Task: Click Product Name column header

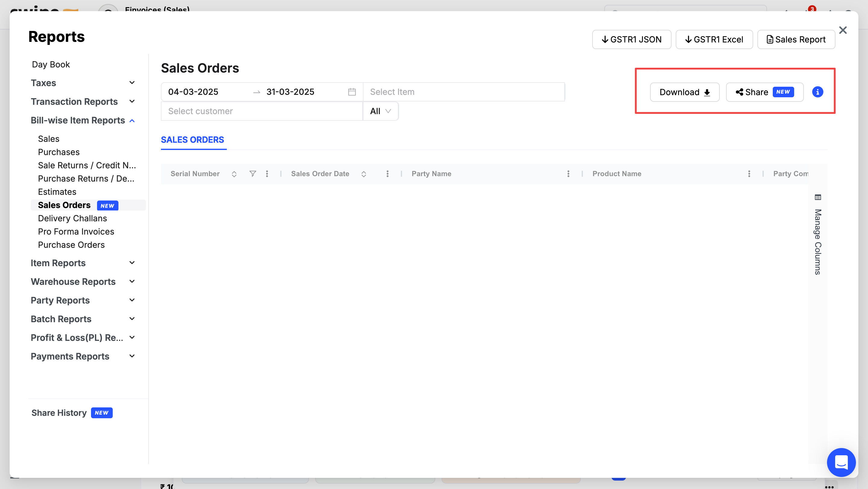Action: point(617,174)
